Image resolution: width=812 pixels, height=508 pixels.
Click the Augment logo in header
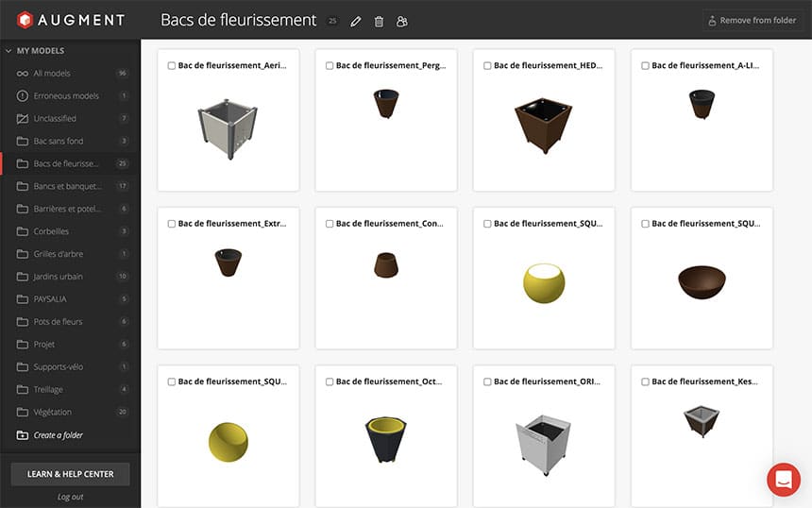(70, 19)
